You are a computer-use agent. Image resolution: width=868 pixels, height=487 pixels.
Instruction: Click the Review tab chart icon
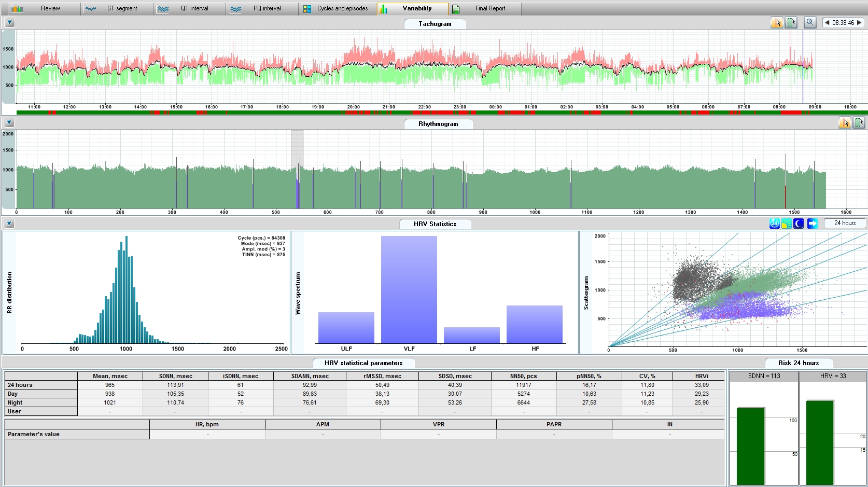point(17,9)
